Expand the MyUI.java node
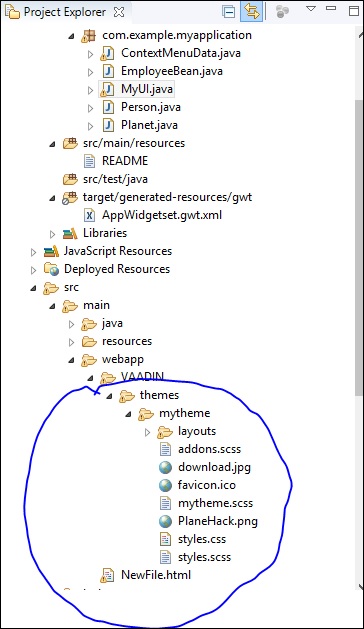The width and height of the screenshot is (364, 629). coord(91,90)
